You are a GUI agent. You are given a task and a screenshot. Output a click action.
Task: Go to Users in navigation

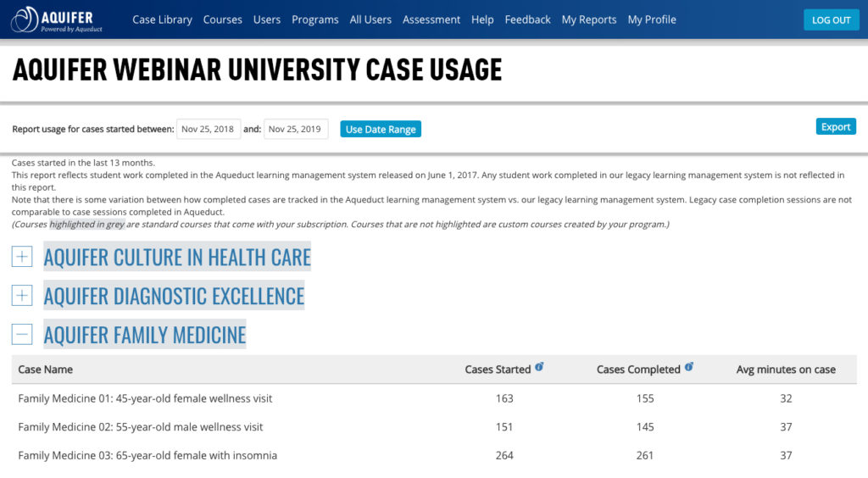[267, 19]
